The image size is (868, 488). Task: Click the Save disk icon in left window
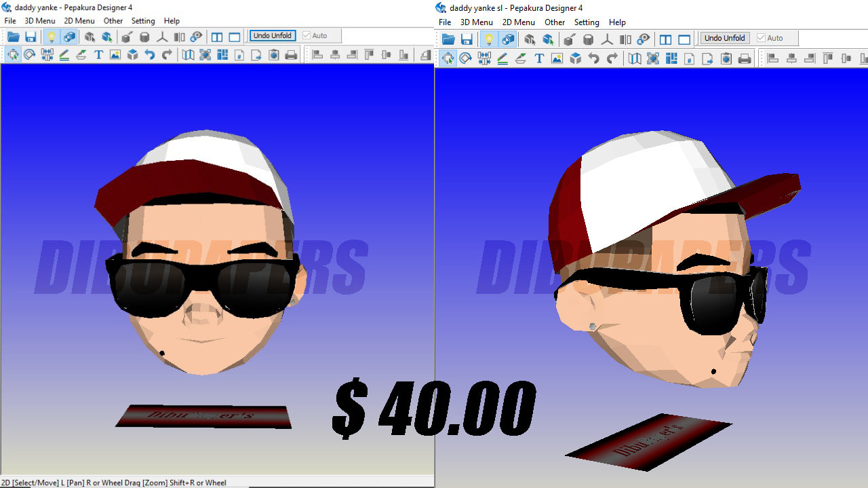tap(31, 37)
